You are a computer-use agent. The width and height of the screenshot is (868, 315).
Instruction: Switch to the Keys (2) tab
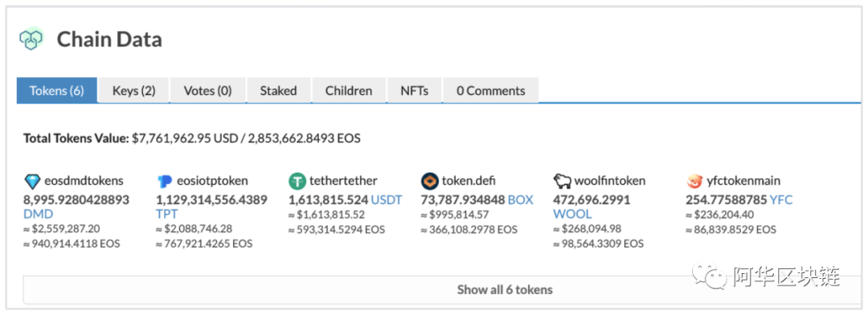134,90
